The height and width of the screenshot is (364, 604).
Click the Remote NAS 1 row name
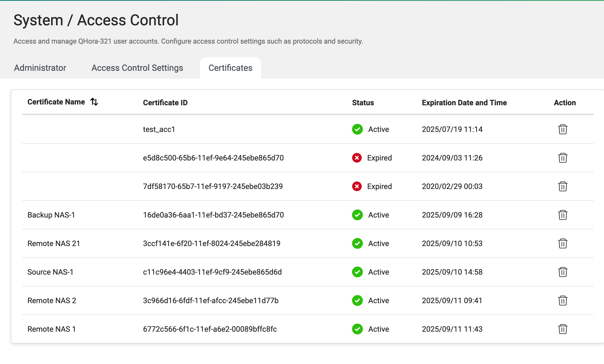[x=51, y=329]
